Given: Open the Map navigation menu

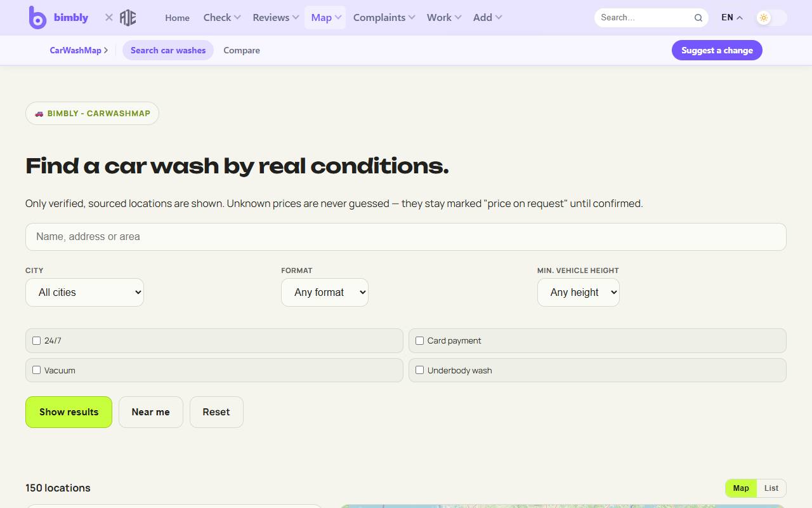Looking at the screenshot, I should [x=326, y=18].
